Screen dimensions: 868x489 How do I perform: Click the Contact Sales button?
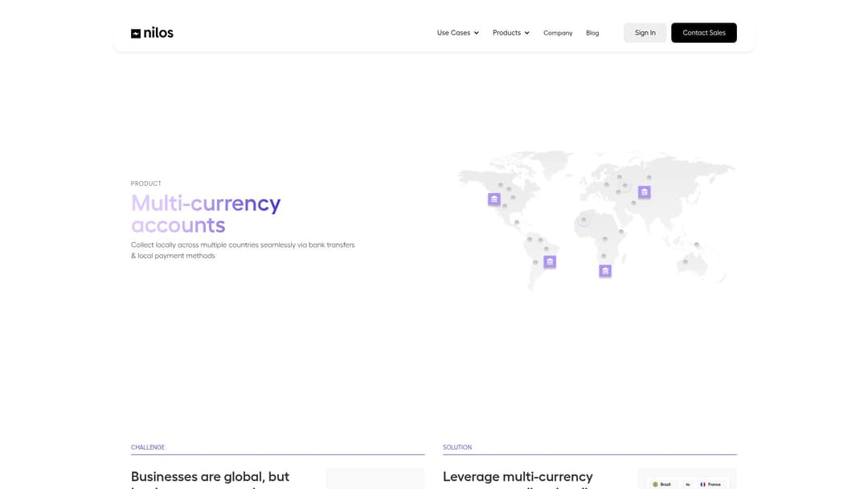[x=703, y=33]
